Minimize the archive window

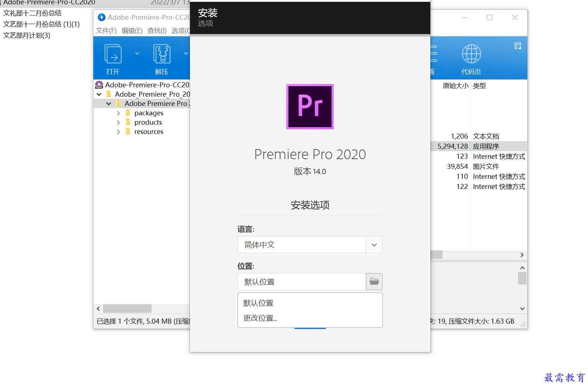[464, 17]
